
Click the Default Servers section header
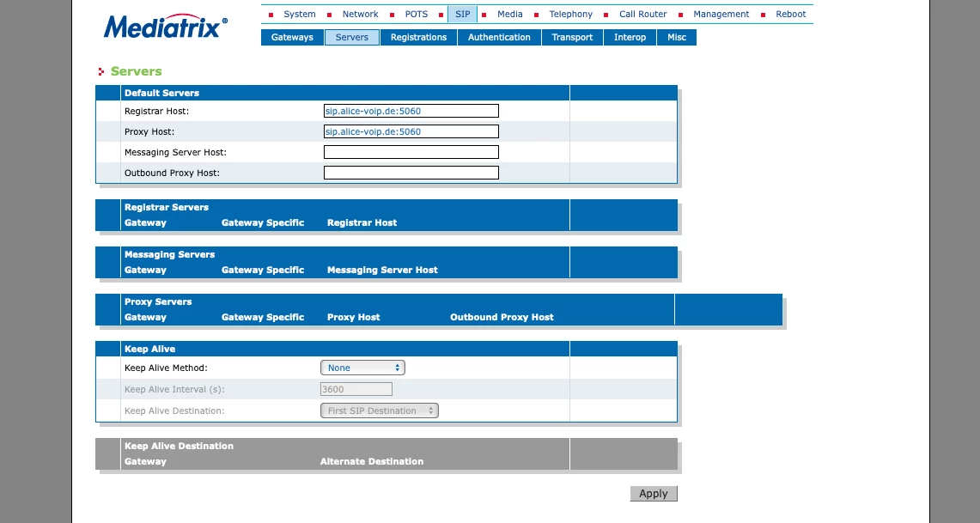click(161, 93)
